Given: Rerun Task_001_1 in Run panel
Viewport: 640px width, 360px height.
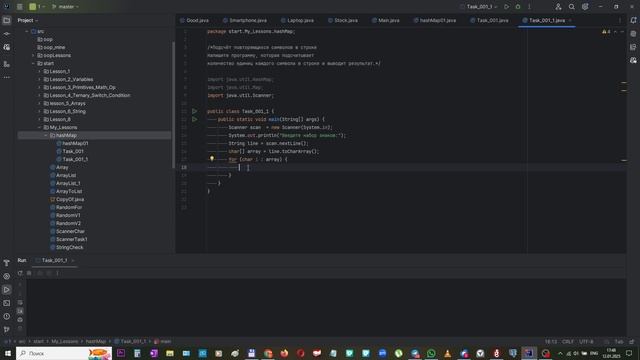Looking at the screenshot, I should point(20,273).
